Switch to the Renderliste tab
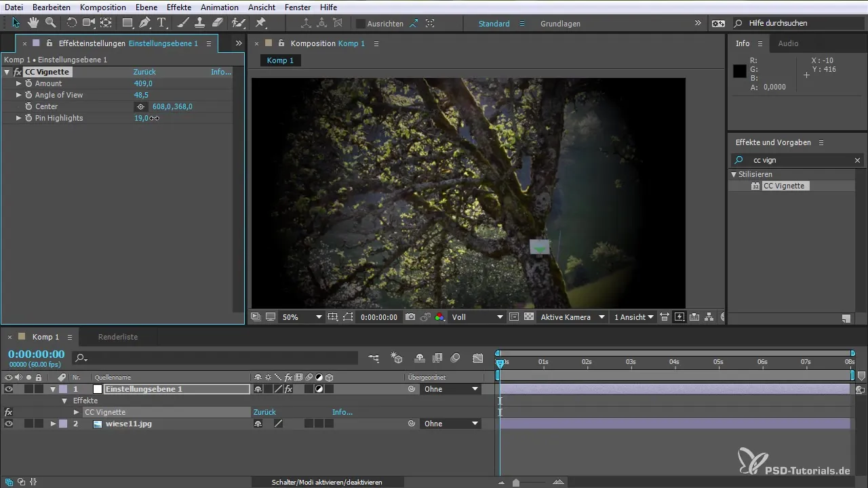The height and width of the screenshot is (488, 868). [x=118, y=337]
